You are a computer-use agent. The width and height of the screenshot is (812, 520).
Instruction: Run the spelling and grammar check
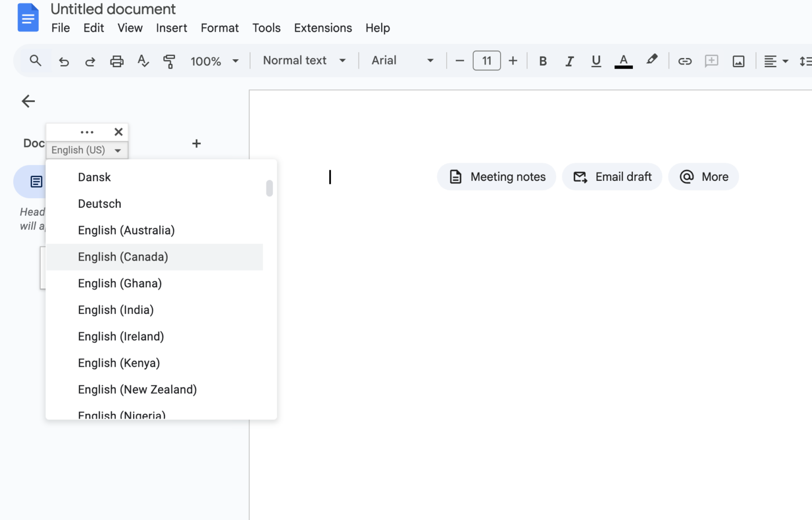pyautogui.click(x=143, y=61)
